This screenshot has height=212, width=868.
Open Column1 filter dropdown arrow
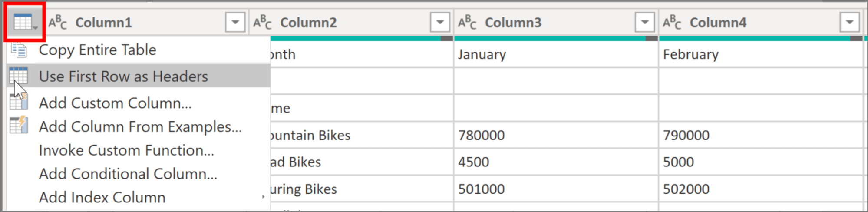coord(235,22)
